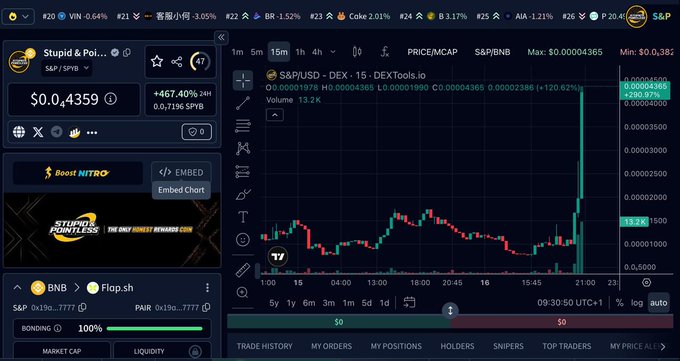Open the indicators fx menu
Image resolution: width=680 pixels, height=361 pixels.
[x=384, y=52]
